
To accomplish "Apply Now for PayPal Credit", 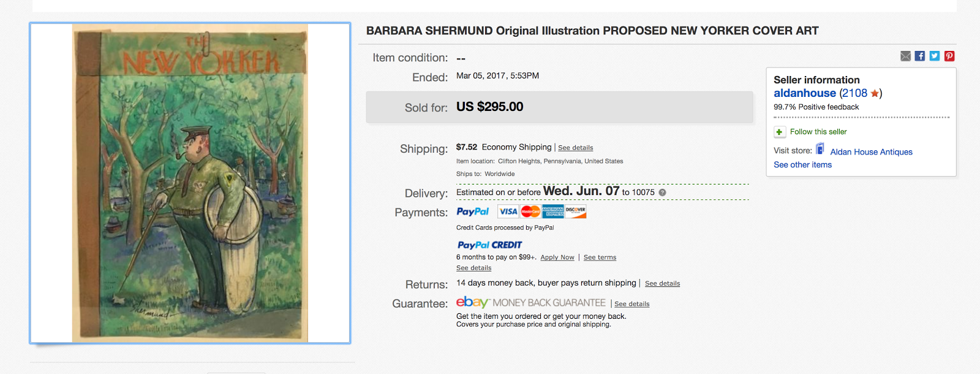I will 557,258.
